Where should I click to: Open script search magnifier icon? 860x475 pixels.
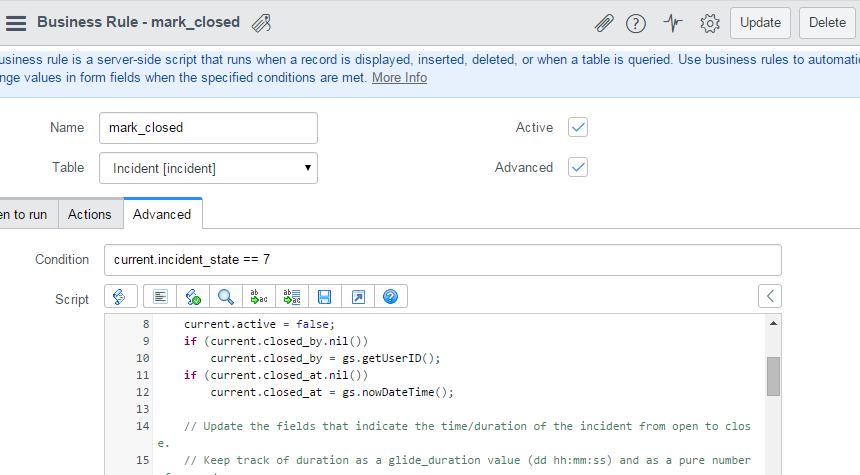(226, 297)
